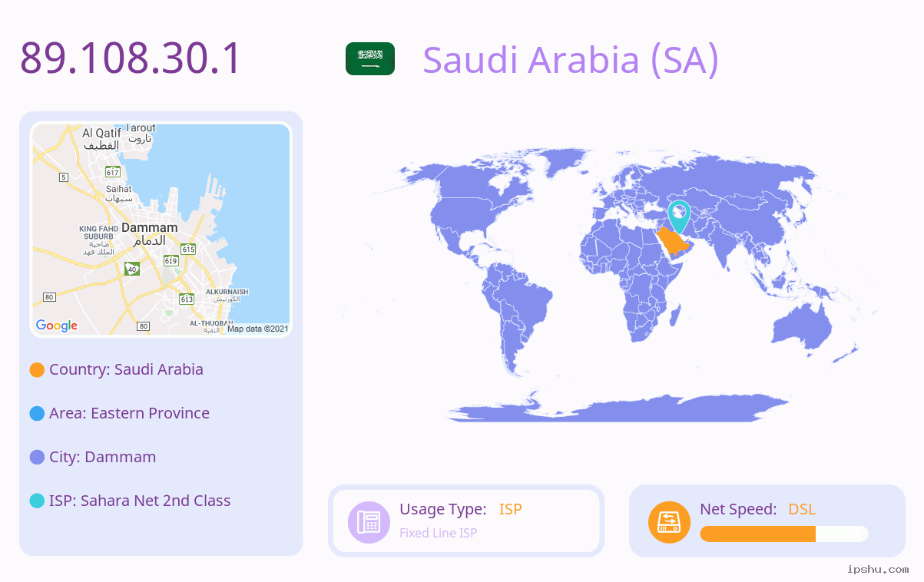Click route 613 shield on map
Viewport: 924px width, 582px height.
(187, 299)
